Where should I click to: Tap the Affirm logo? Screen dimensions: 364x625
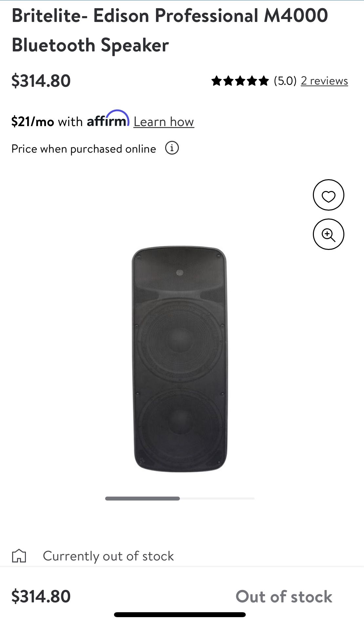click(x=108, y=119)
